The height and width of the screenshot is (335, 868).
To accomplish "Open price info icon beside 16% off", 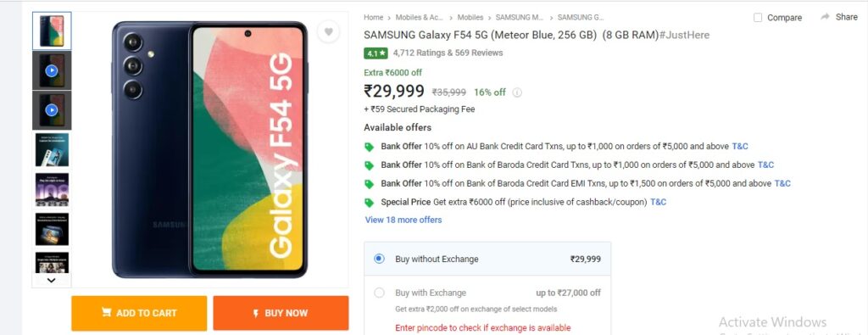I will [x=517, y=92].
